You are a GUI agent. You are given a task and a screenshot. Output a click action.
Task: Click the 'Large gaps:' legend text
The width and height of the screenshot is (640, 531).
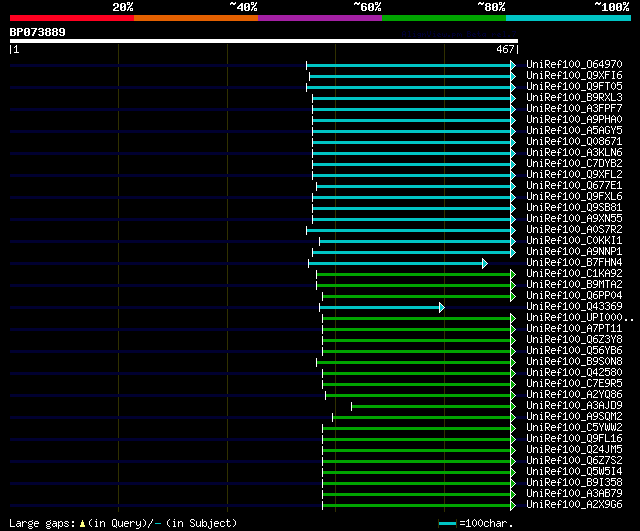[x=42, y=524]
